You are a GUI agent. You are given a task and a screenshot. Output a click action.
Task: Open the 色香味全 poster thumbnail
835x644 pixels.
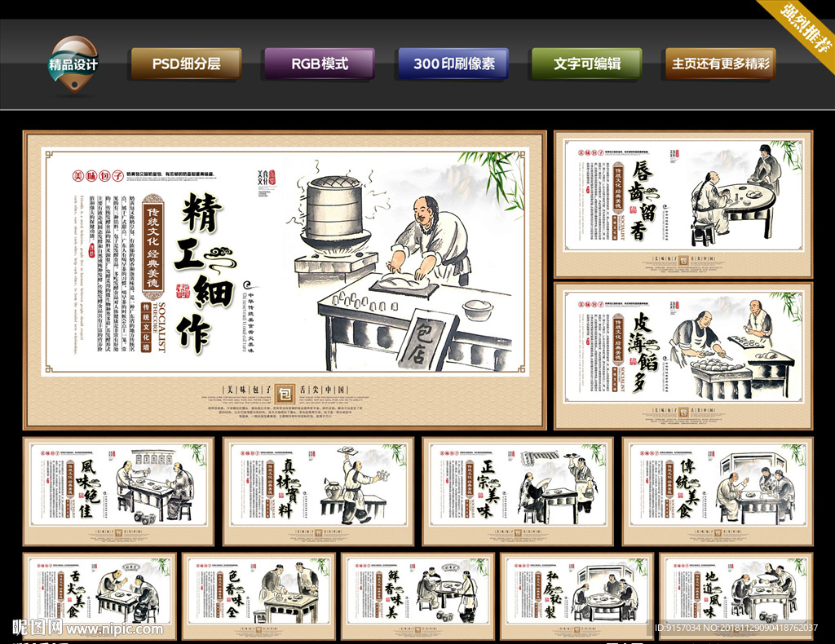[258, 596]
